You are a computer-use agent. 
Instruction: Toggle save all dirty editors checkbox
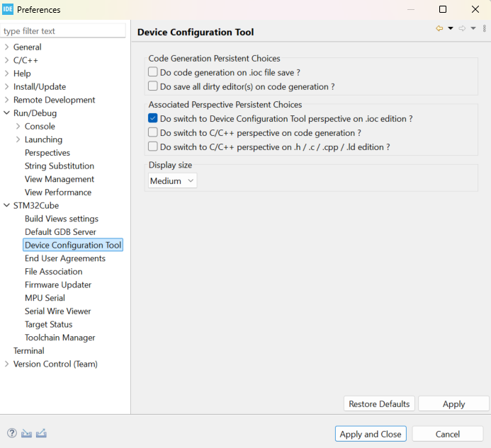point(153,86)
